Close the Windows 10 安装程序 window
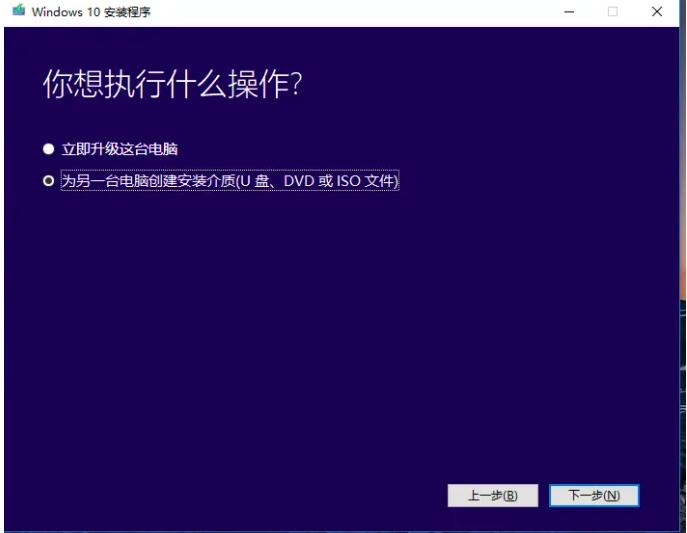Viewport: 687px width, 533px height. coord(656,11)
